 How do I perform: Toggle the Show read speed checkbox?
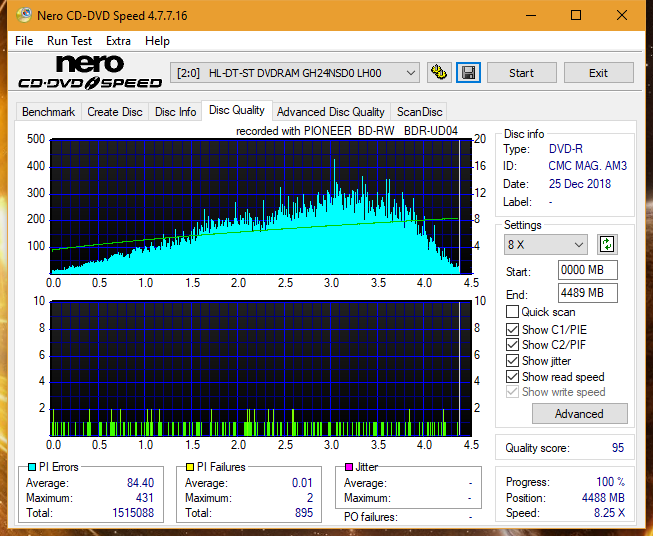[x=512, y=376]
